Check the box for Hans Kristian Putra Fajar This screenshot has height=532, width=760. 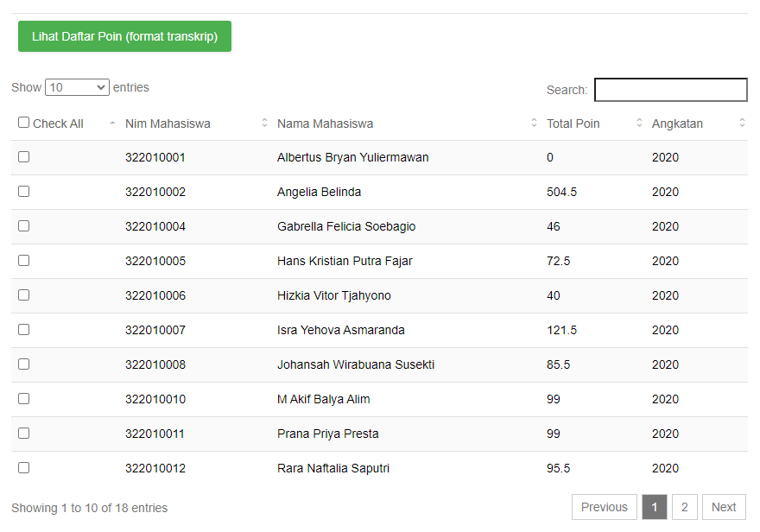tap(24, 261)
